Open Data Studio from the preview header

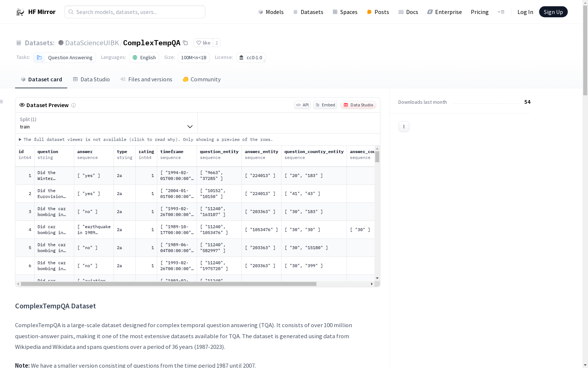[358, 105]
